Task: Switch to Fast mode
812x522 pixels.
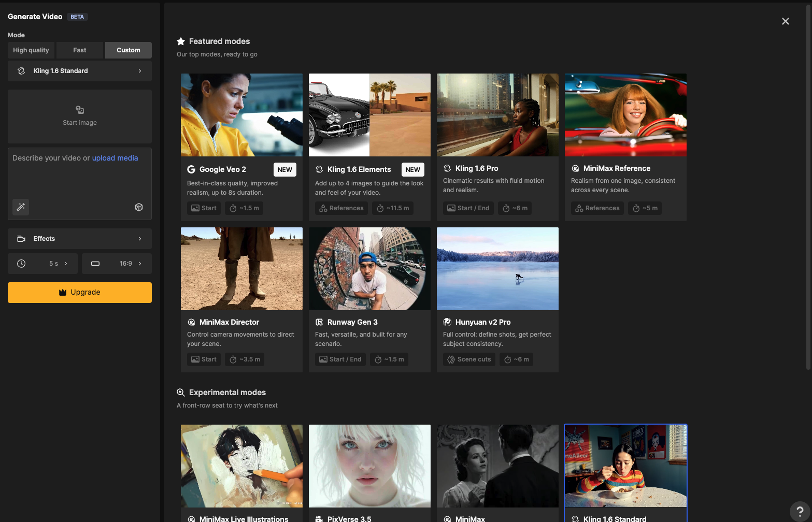Action: 80,50
